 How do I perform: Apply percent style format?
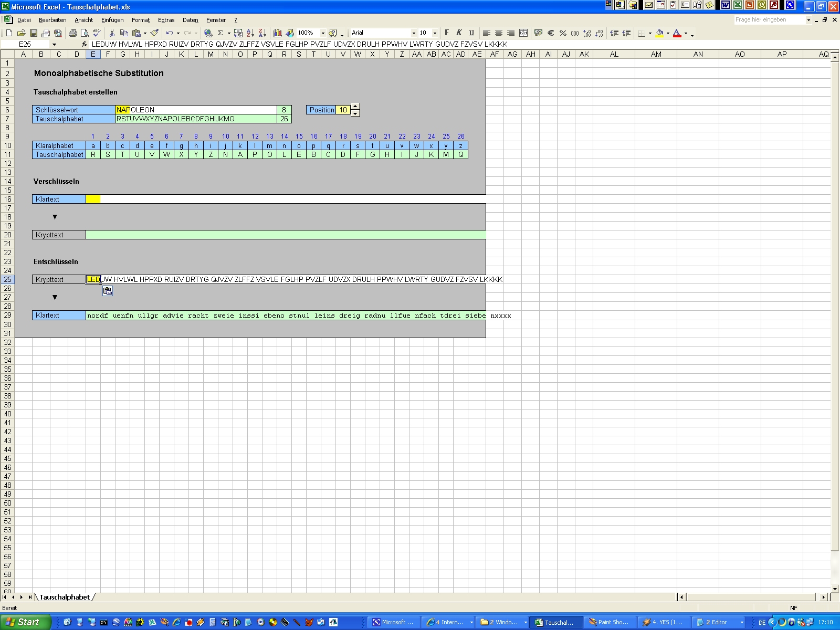point(563,33)
